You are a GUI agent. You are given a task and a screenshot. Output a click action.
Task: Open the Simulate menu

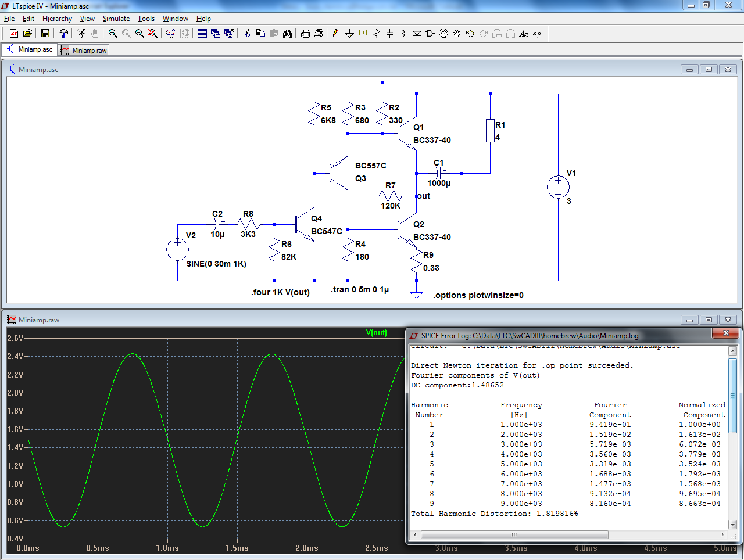coord(116,19)
